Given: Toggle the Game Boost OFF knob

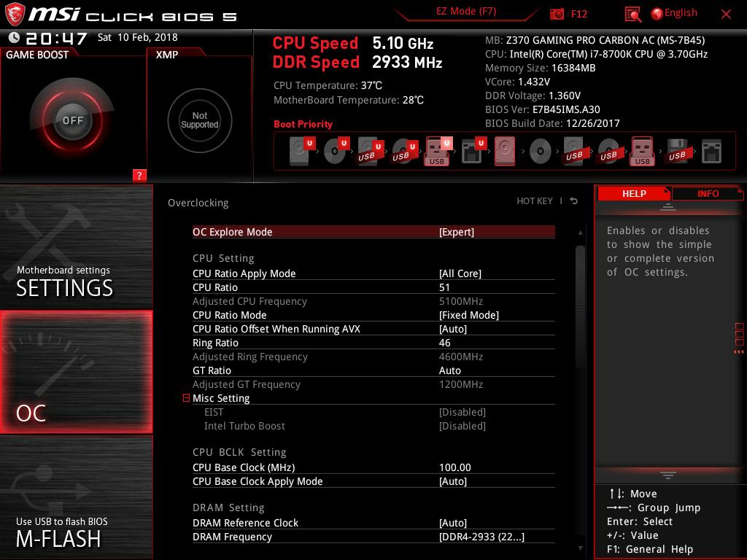Looking at the screenshot, I should [x=72, y=120].
